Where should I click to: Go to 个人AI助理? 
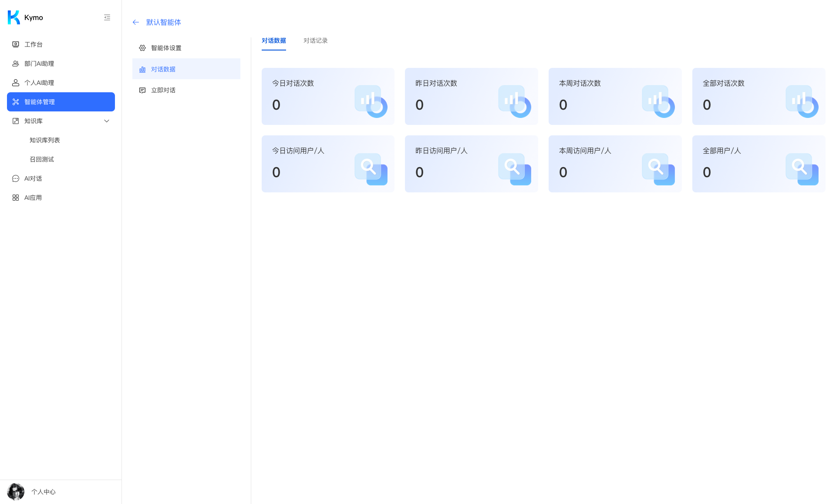pyautogui.click(x=39, y=83)
